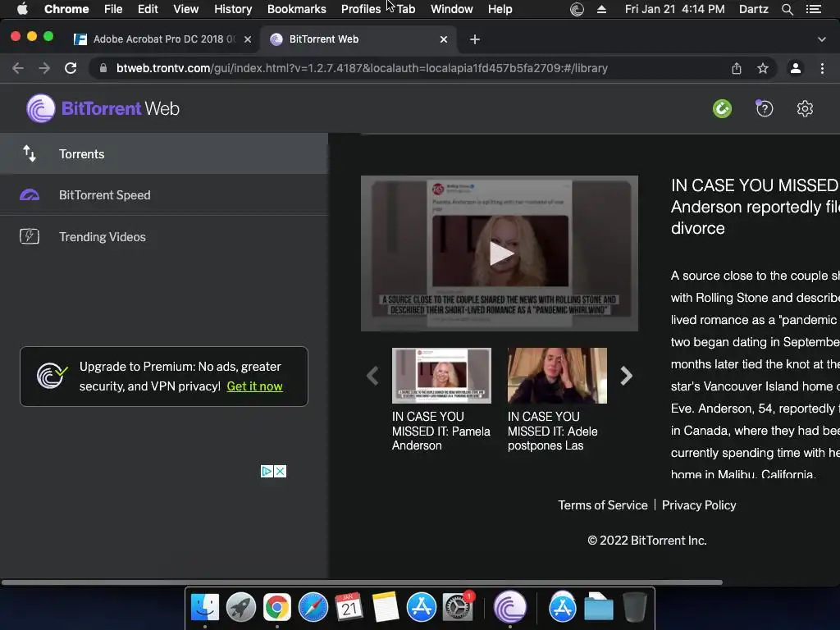This screenshot has width=840, height=630.
Task: Reload the page
Action: (x=71, y=68)
